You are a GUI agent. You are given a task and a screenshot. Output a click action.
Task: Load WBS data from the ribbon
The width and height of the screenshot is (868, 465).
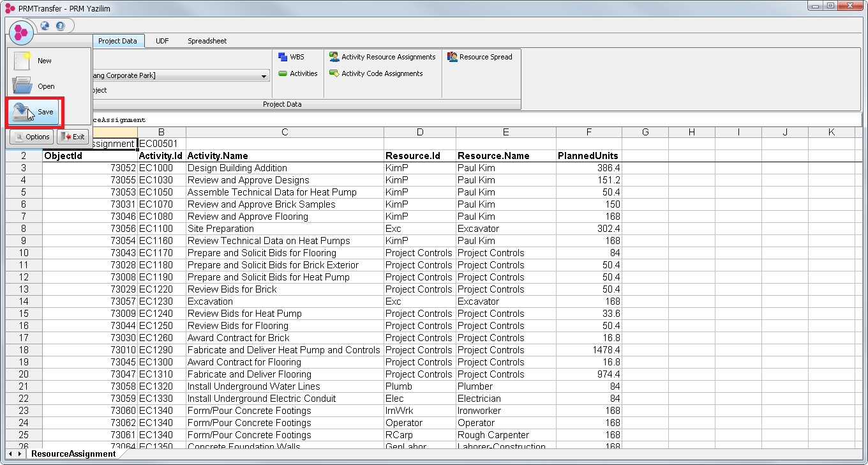pyautogui.click(x=292, y=57)
